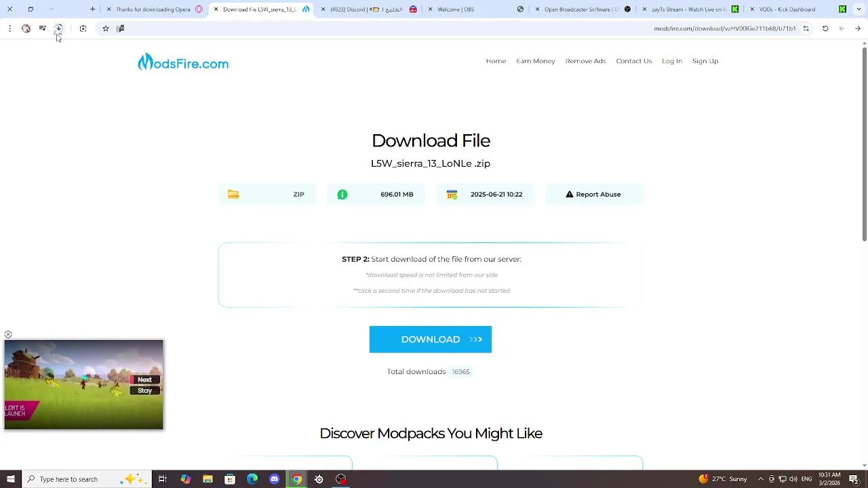Open the Contact Us nav link
Viewport: 868px width, 488px height.
click(x=634, y=61)
